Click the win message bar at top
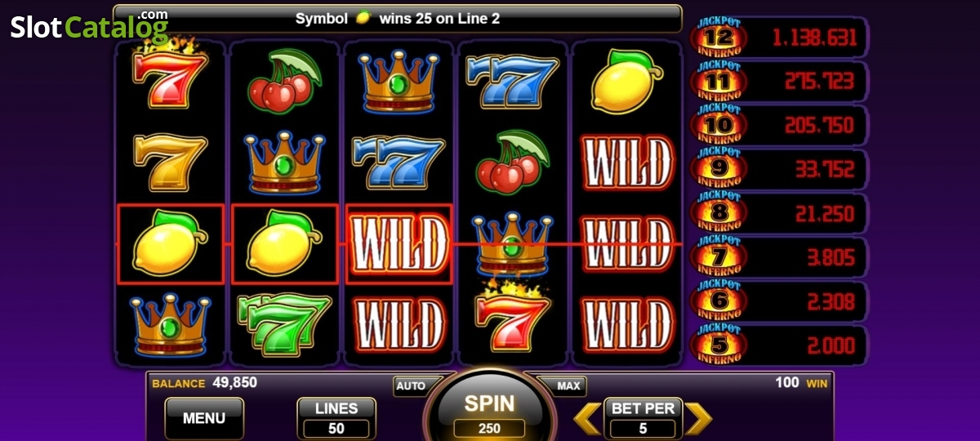The image size is (980, 441). [x=398, y=18]
